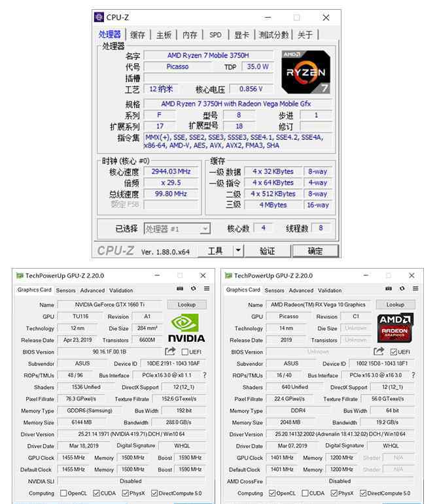The width and height of the screenshot is (437, 504).
Task: Click the GDDR6 (Samsung) memory type field
Action: tap(90, 411)
